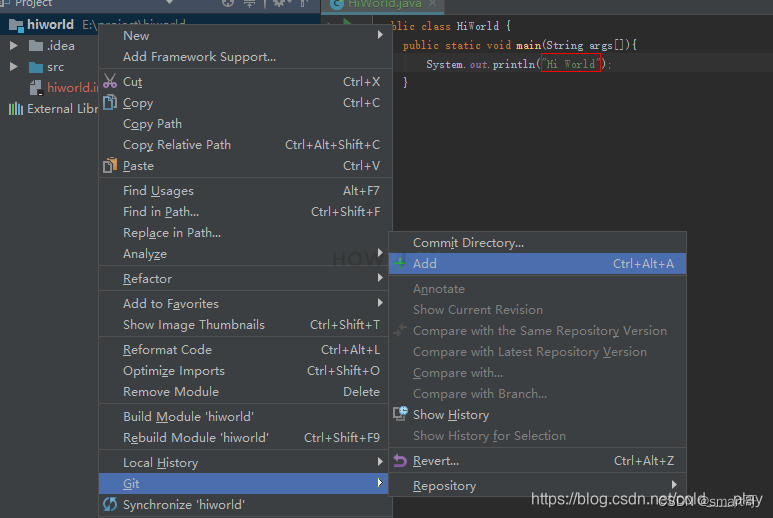Open the Add to Favorites submenu arrow
Viewport: 773px width, 518px height.
380,303
